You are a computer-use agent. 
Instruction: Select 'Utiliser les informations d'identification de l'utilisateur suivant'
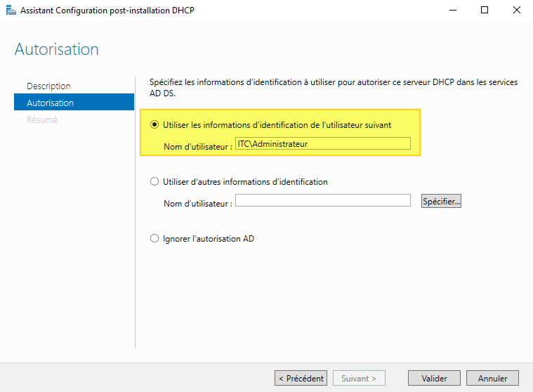coord(155,124)
